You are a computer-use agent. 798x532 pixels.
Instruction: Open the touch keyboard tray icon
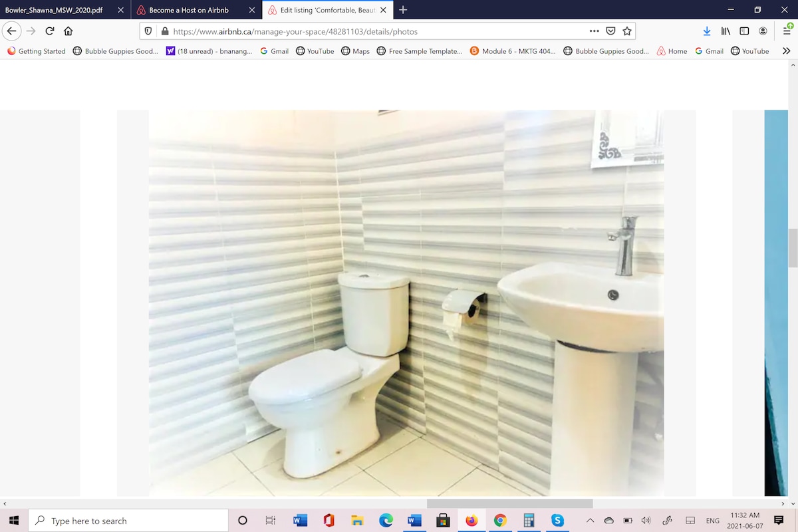[690, 521]
